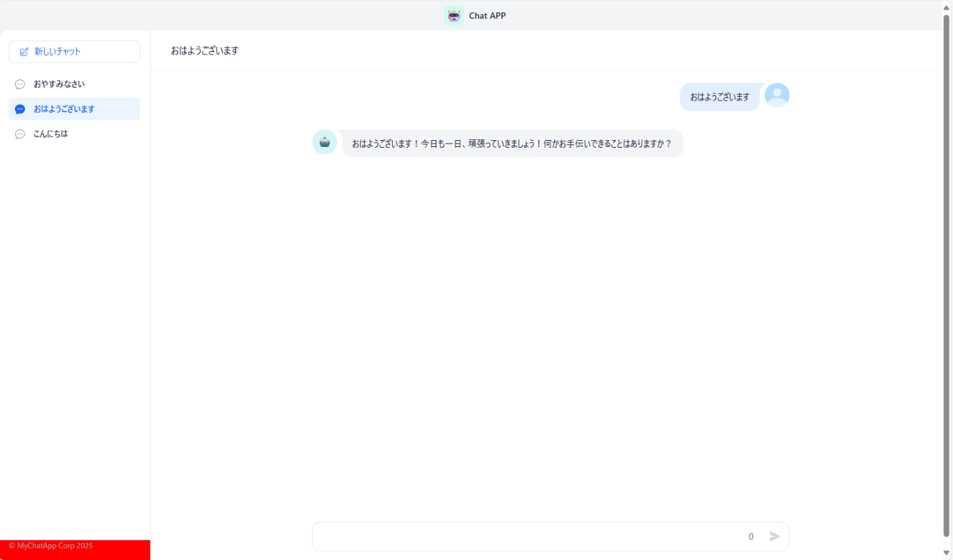Click the page's vertical scrollbar thumb
953x560 pixels.
(946, 274)
